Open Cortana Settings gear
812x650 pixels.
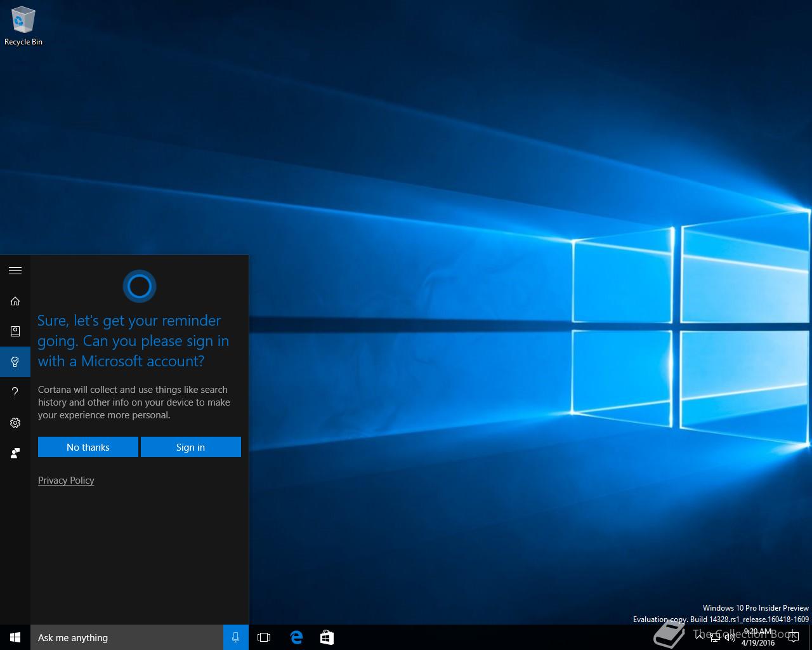[15, 423]
